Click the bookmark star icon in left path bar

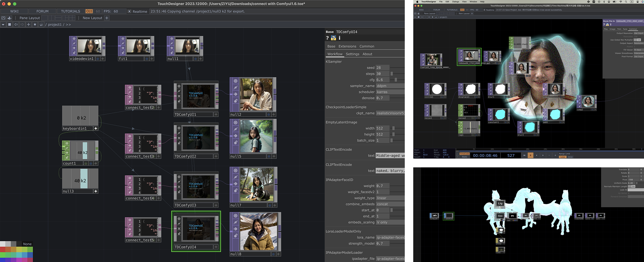[35, 25]
